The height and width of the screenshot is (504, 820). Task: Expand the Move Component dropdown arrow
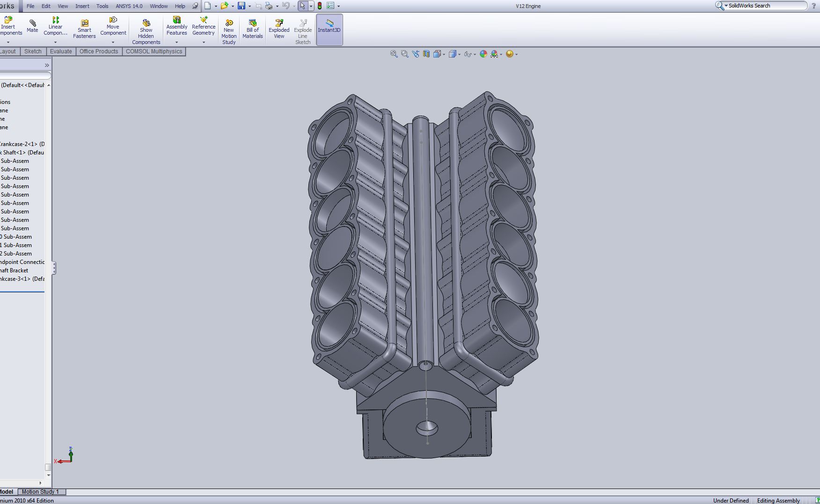point(113,43)
